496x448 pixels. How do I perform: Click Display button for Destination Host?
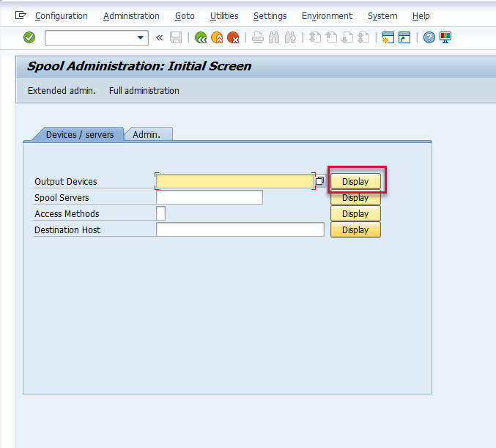[x=355, y=229]
